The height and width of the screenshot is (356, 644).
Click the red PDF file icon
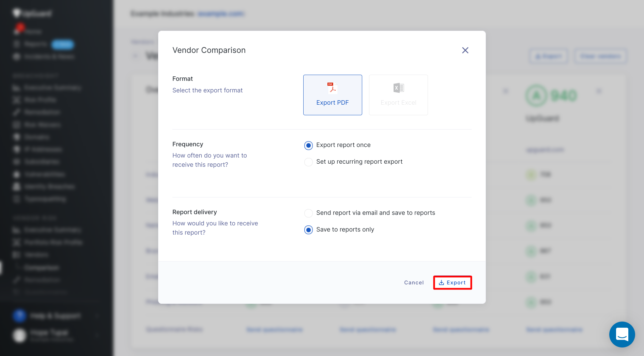tap(332, 88)
